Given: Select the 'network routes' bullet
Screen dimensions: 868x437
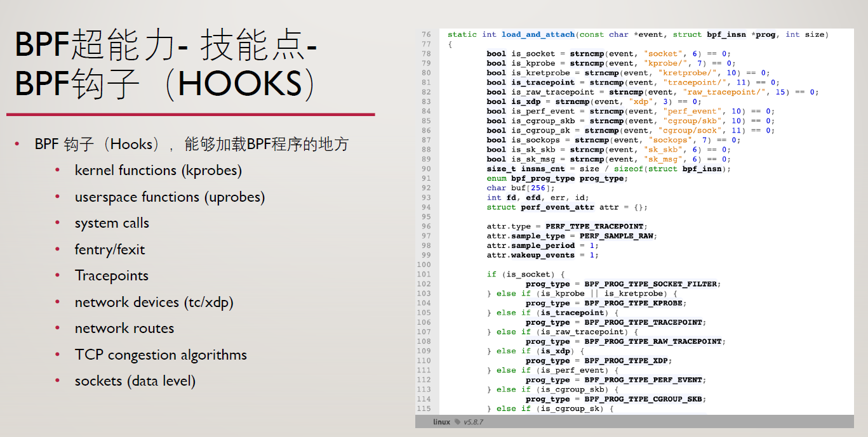Looking at the screenshot, I should pyautogui.click(x=124, y=329).
